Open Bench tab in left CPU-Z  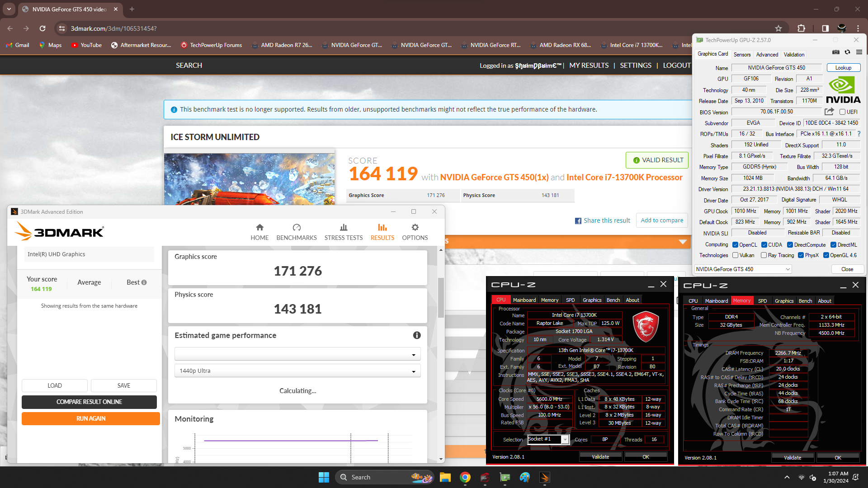coord(613,300)
